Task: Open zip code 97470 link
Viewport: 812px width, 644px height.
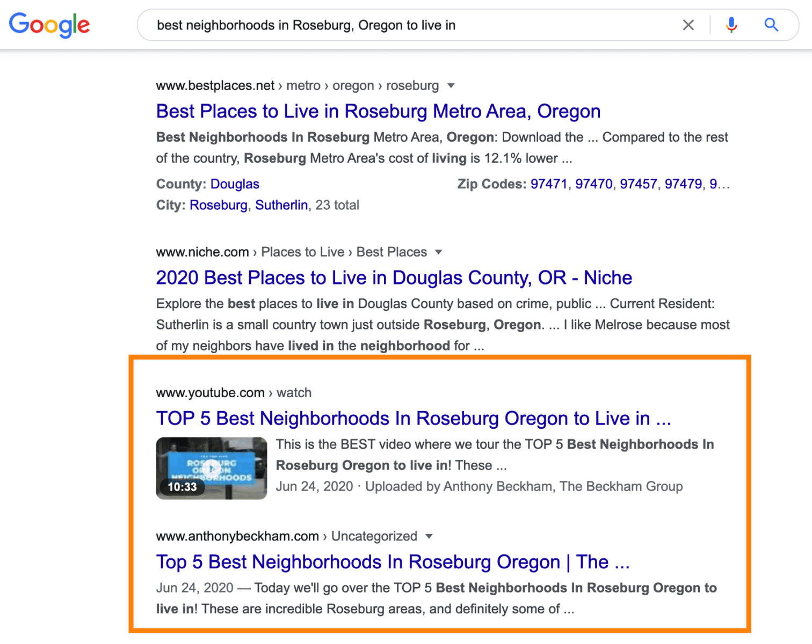Action: click(x=593, y=184)
